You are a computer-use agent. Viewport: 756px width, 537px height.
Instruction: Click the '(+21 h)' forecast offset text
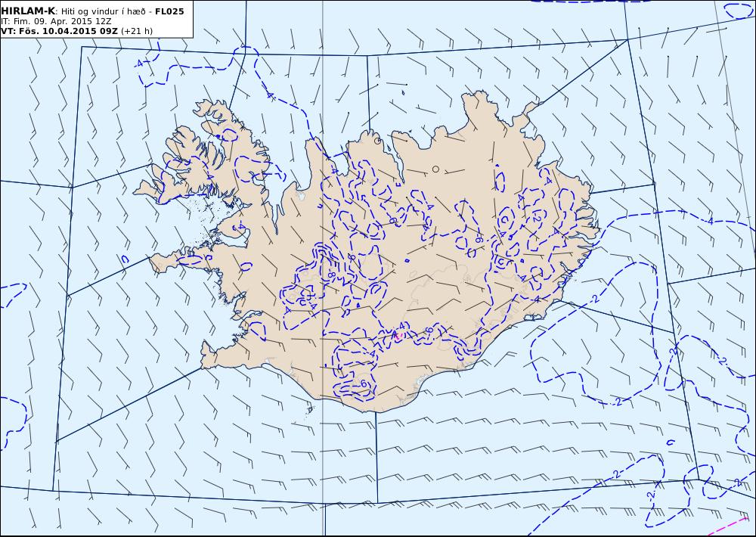[x=136, y=31]
